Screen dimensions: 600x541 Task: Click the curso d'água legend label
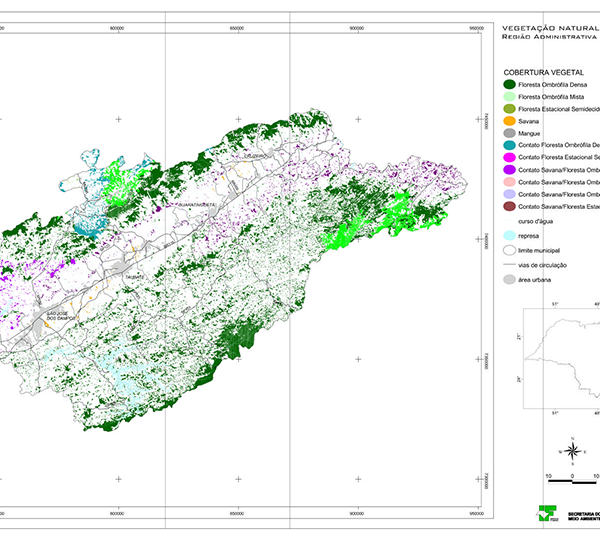tap(535, 221)
